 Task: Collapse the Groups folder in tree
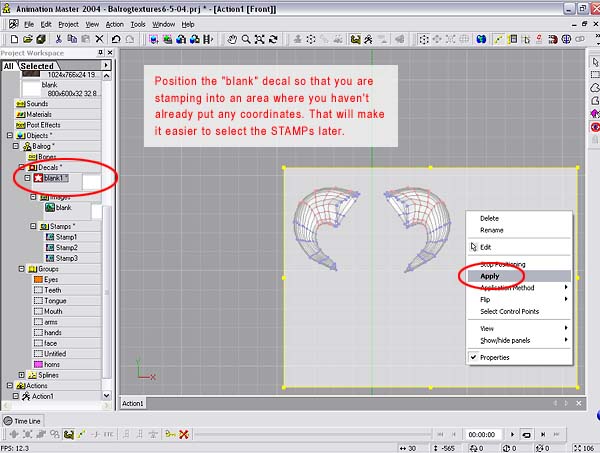tap(19, 268)
